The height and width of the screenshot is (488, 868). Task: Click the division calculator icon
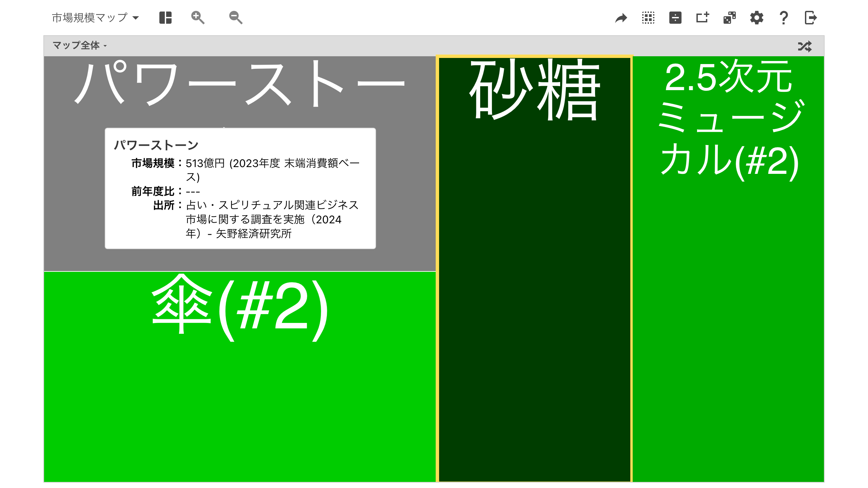[x=675, y=18]
